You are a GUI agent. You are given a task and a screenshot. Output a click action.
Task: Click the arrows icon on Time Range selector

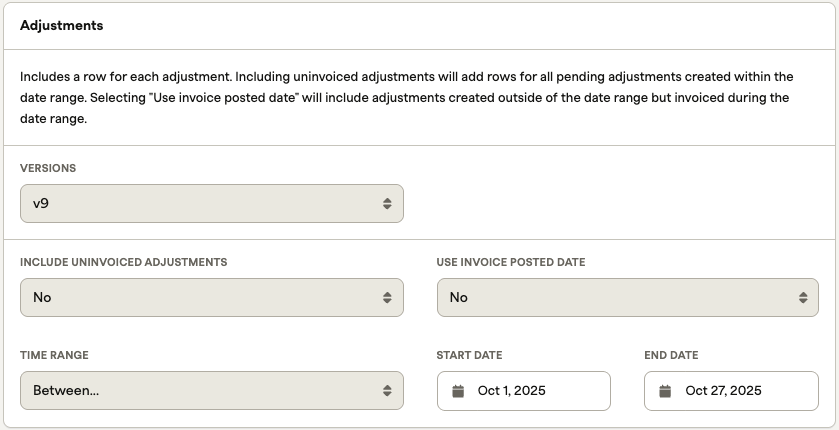[387, 391]
